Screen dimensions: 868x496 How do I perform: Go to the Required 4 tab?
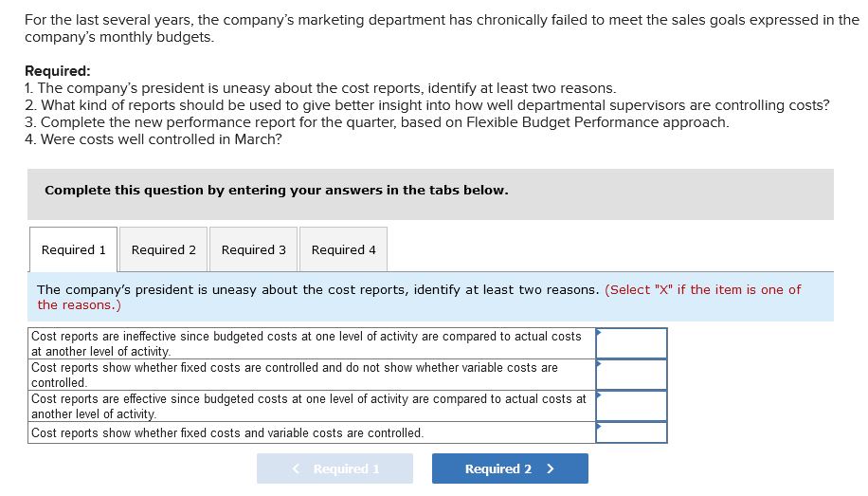[x=343, y=250]
